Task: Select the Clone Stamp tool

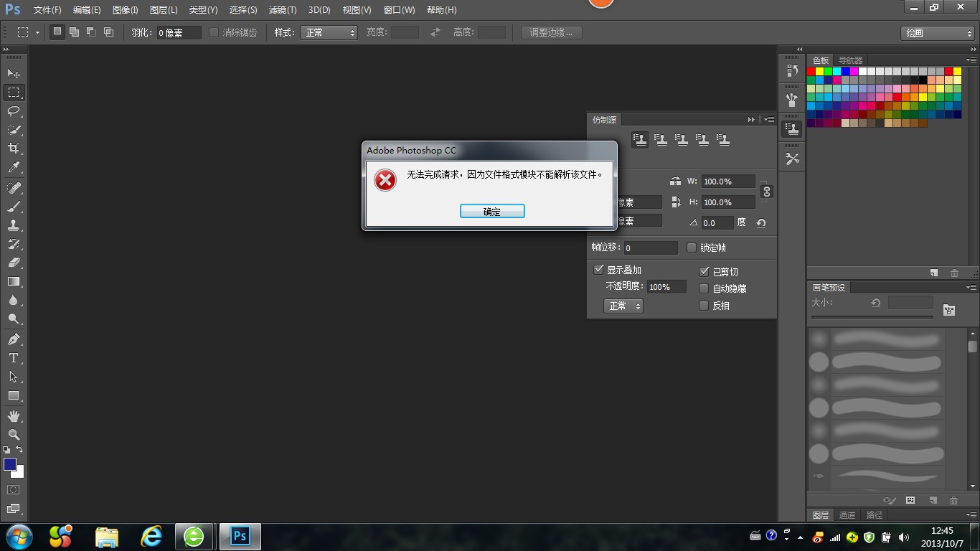Action: [x=14, y=225]
